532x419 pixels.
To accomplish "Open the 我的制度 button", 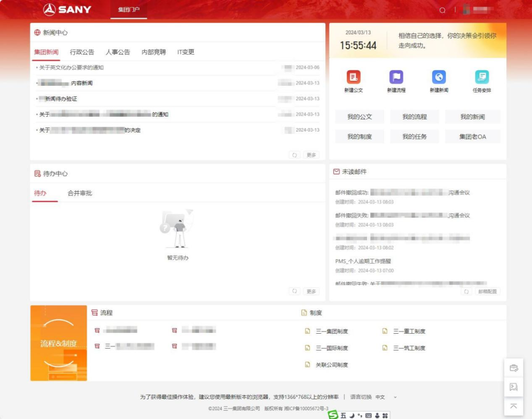I will point(360,137).
